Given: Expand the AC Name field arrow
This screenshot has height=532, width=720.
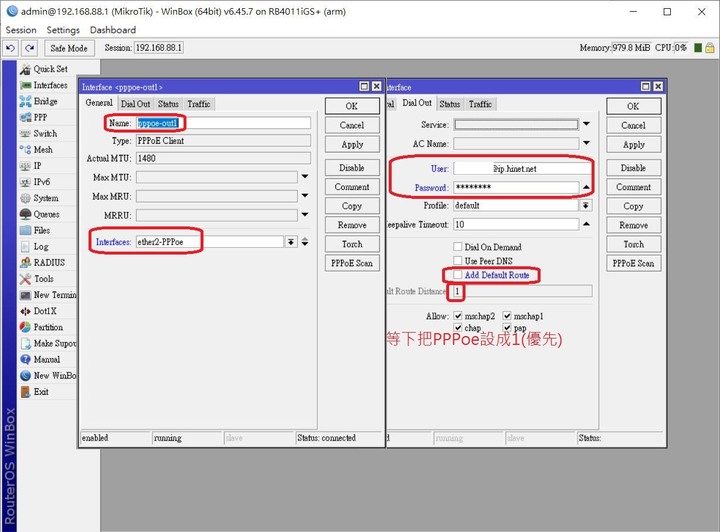Looking at the screenshot, I should point(587,143).
